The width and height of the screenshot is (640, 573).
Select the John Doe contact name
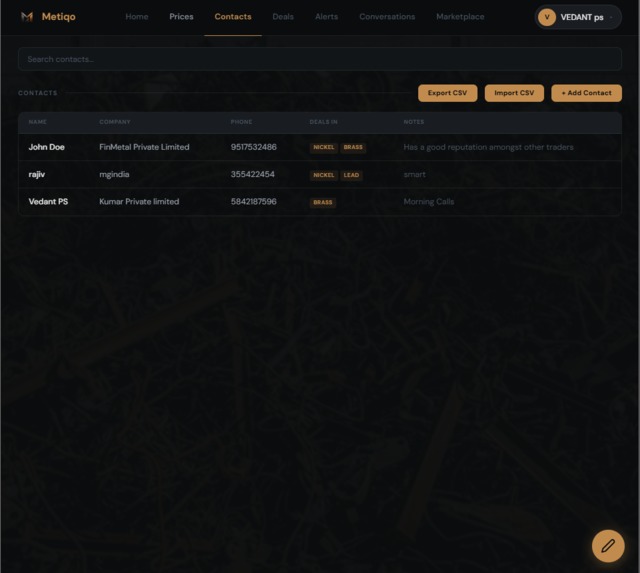tap(47, 147)
